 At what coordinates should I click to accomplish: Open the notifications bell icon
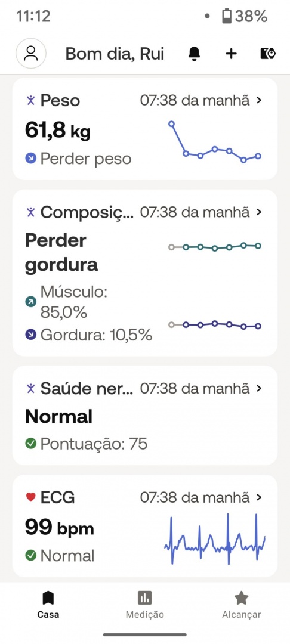click(195, 54)
